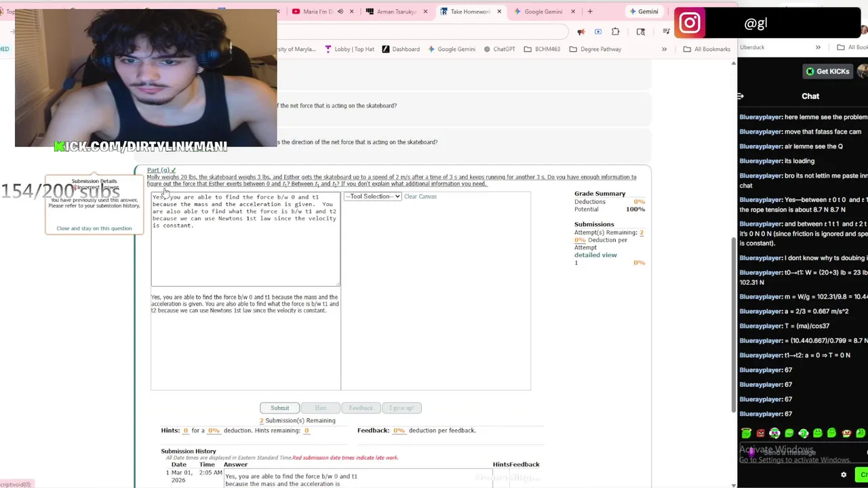Click chat message 'its loading'
Viewport: 868px width, 488px height.
click(777, 161)
